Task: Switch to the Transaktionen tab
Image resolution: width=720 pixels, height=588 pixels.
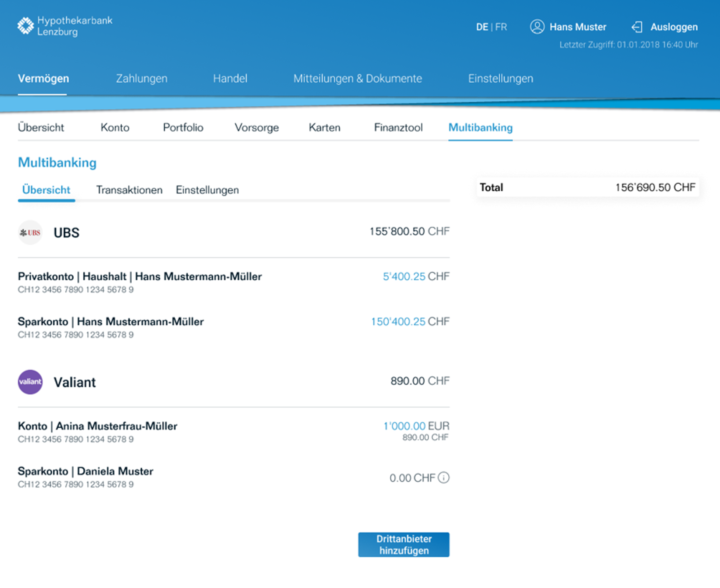Action: (130, 190)
